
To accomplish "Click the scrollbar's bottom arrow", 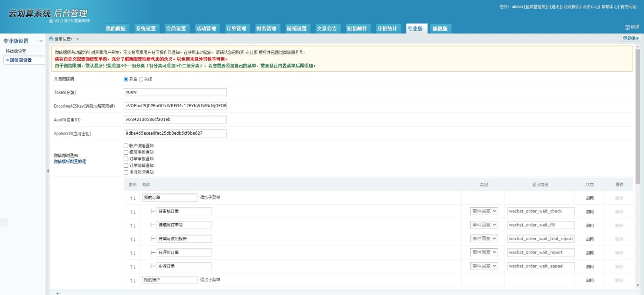I will coord(638,285).
